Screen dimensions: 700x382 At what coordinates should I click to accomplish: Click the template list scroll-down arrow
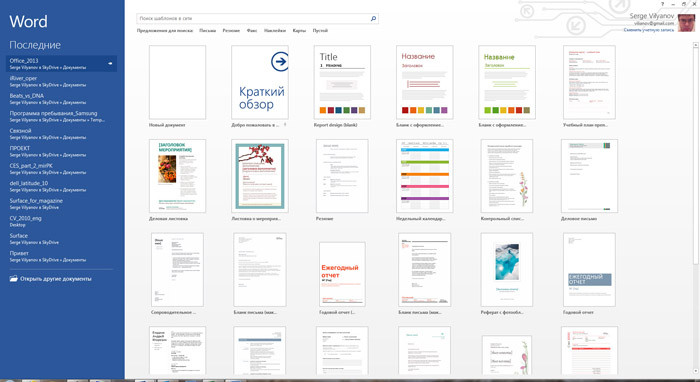696,371
